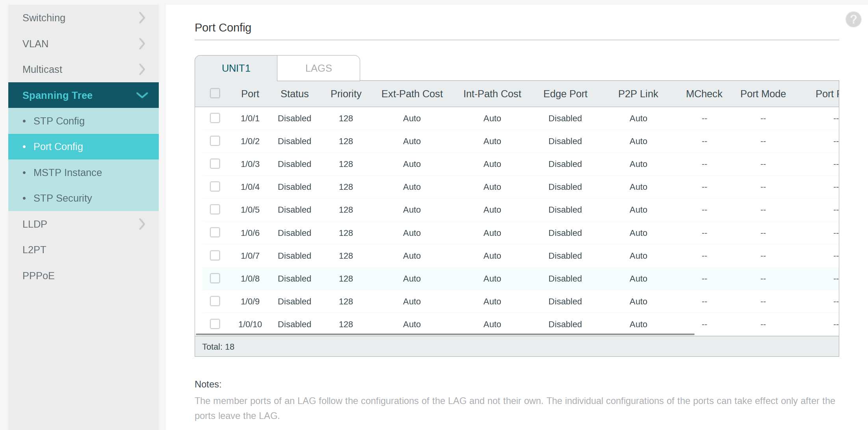
Task: Select the Spanning Tree menu heading
Action: (84, 95)
